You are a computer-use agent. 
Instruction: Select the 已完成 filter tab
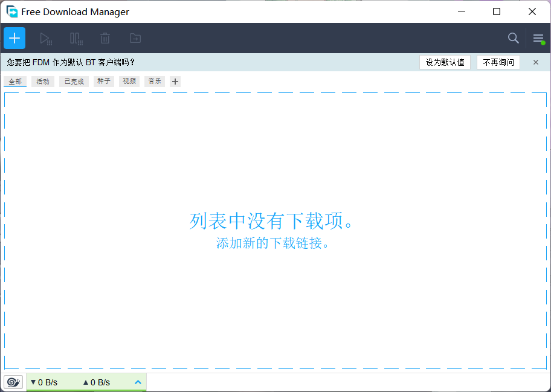tap(74, 82)
